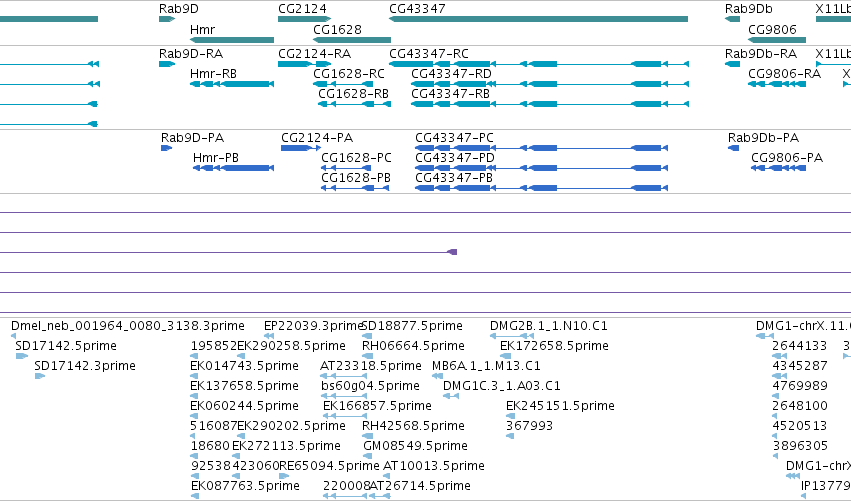Image resolution: width=851 pixels, height=501 pixels.
Task: Click the CG1628-RB transcript label
Action: (x=353, y=94)
